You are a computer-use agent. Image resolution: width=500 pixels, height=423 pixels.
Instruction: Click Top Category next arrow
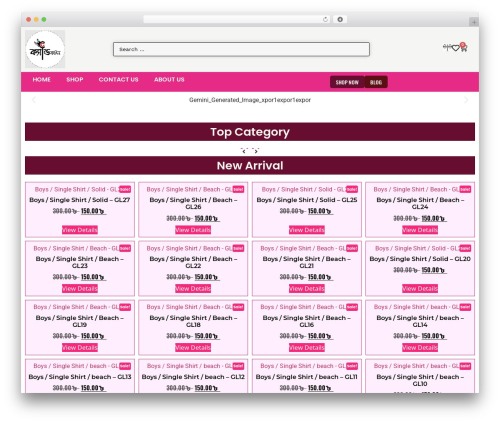256,151
